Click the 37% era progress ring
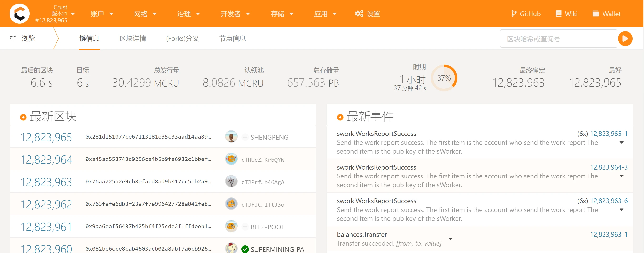The width and height of the screenshot is (644, 253). [x=445, y=78]
